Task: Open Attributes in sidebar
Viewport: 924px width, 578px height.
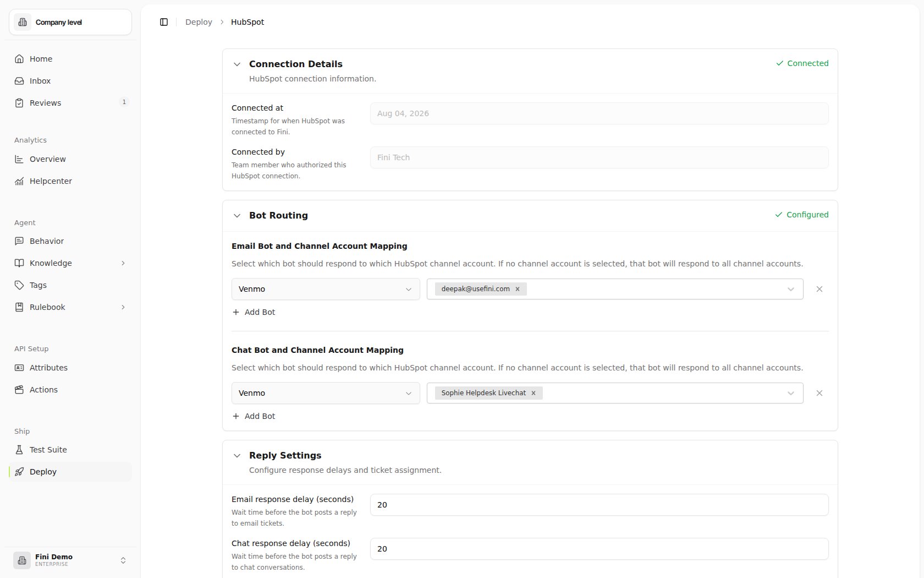Action: 70,368
